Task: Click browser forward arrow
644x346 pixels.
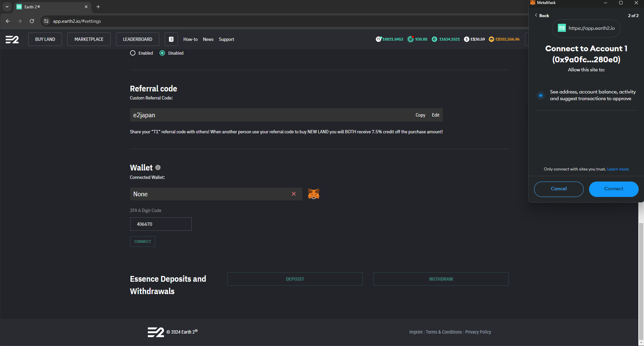Action: point(20,21)
